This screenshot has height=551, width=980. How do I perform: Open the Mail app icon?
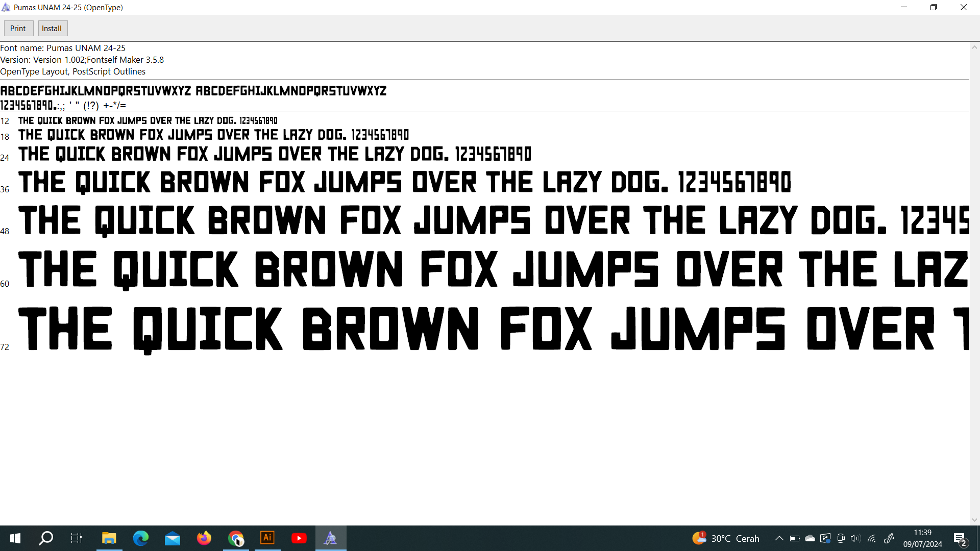[173, 538]
